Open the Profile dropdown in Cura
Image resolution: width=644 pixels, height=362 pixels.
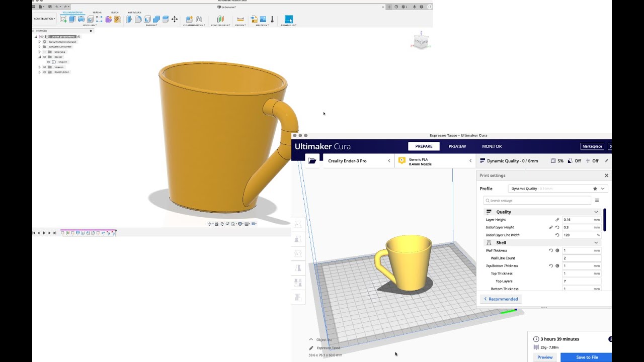click(558, 189)
